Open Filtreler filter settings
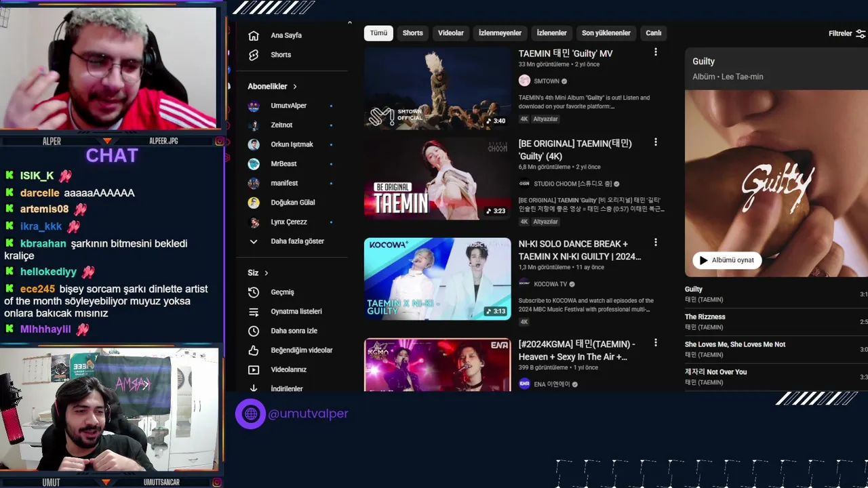Image resolution: width=868 pixels, height=488 pixels. point(846,33)
